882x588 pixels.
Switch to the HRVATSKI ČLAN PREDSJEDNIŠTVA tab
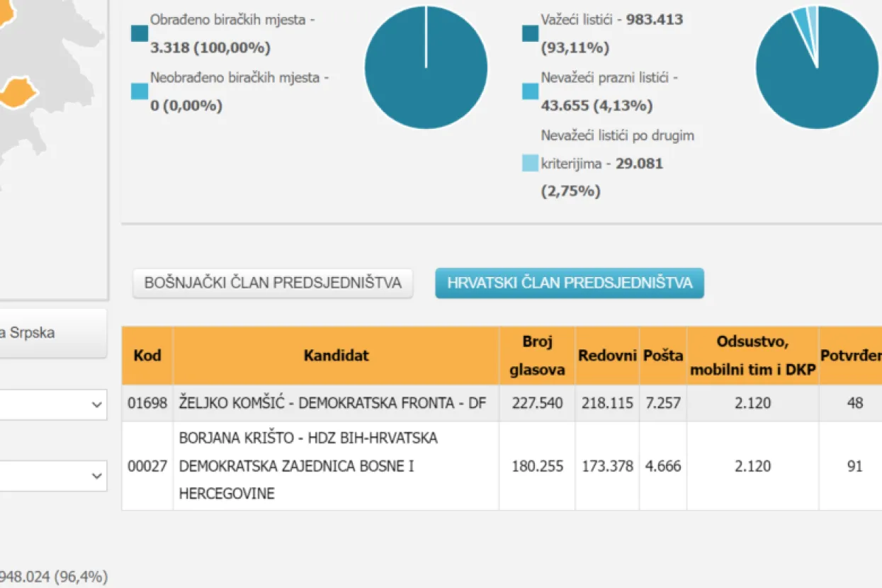pyautogui.click(x=569, y=283)
